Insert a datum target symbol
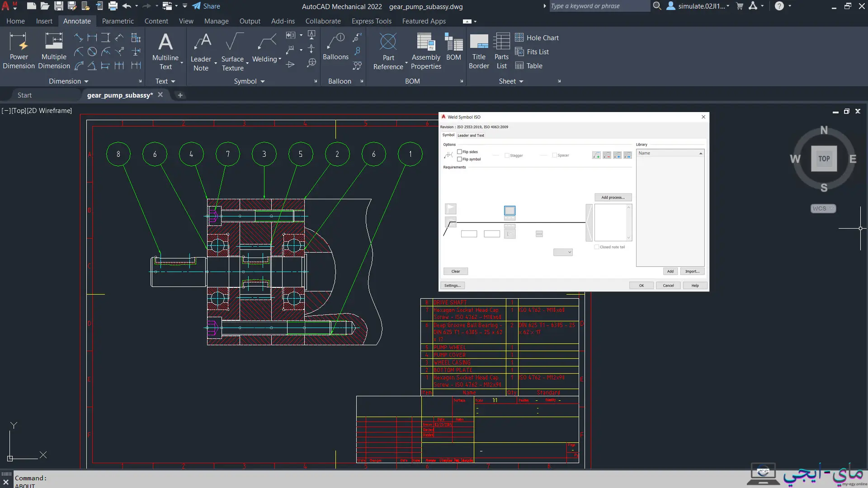The image size is (868, 488). tap(311, 63)
